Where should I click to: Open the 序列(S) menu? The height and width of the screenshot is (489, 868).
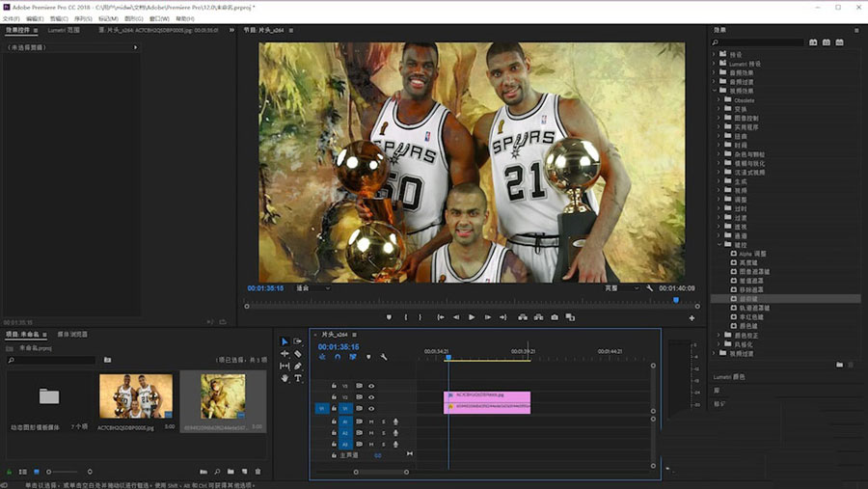[x=83, y=18]
